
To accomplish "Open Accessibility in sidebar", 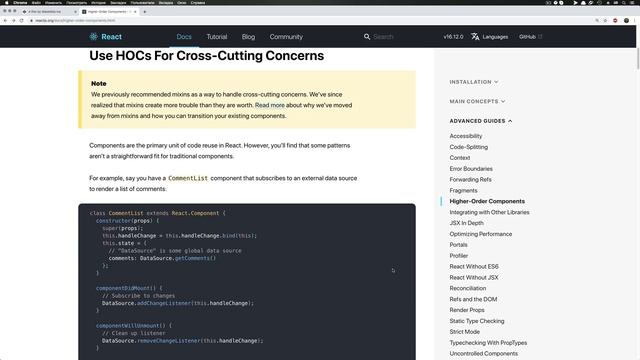I will click(466, 136).
